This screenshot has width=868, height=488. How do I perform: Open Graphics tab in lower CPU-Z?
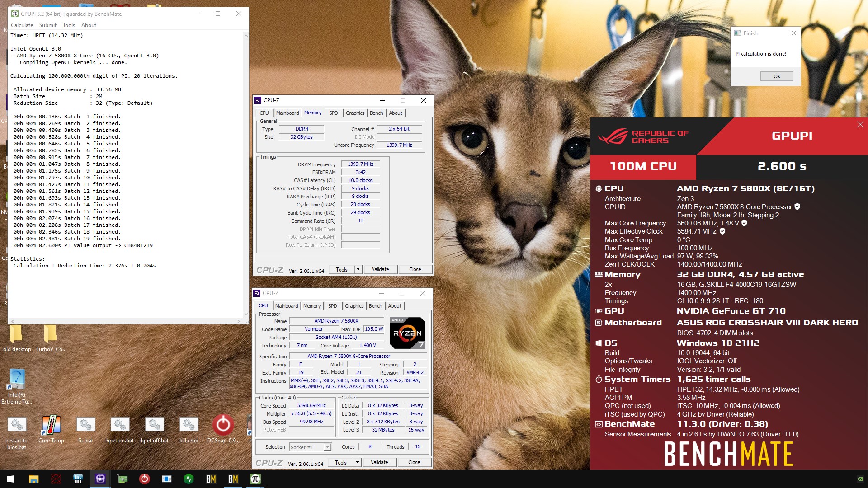354,306
